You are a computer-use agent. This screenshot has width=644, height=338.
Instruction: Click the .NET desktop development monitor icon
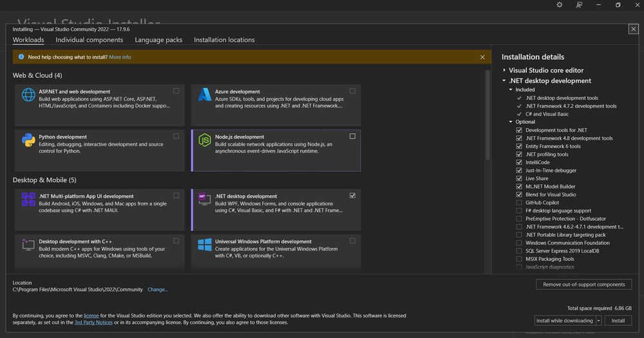(x=204, y=200)
